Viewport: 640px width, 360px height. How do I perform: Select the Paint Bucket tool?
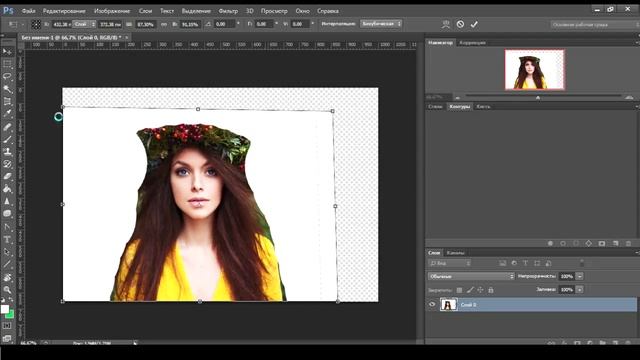pyautogui.click(x=7, y=189)
